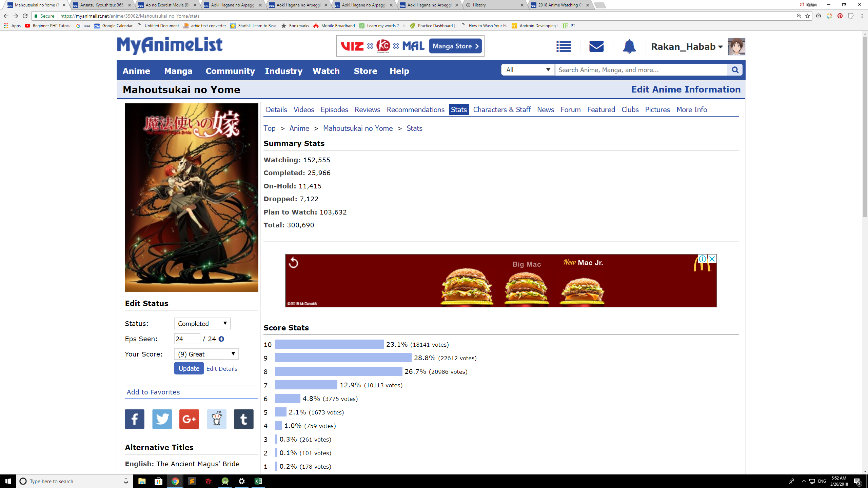Screen dimensions: 868x488
Task: Open the notifications bell icon
Action: pos(629,46)
